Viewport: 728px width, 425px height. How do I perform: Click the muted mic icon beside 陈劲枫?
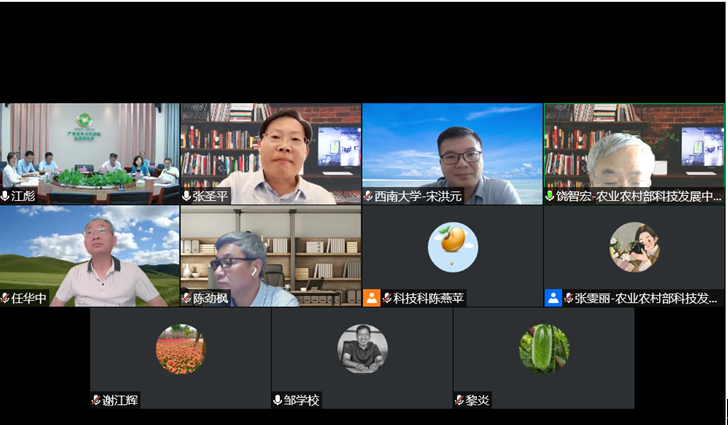tap(187, 298)
